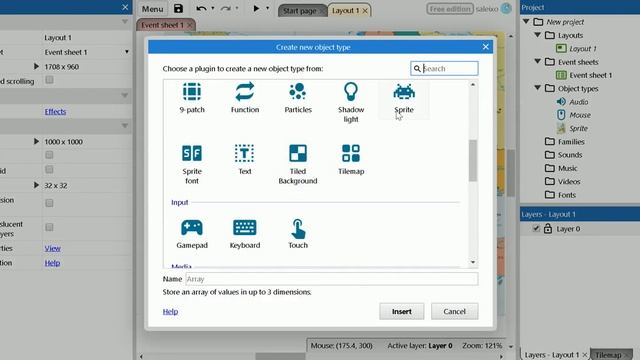Select the Families folder
Screen dimensions: 640x360
coord(571,142)
